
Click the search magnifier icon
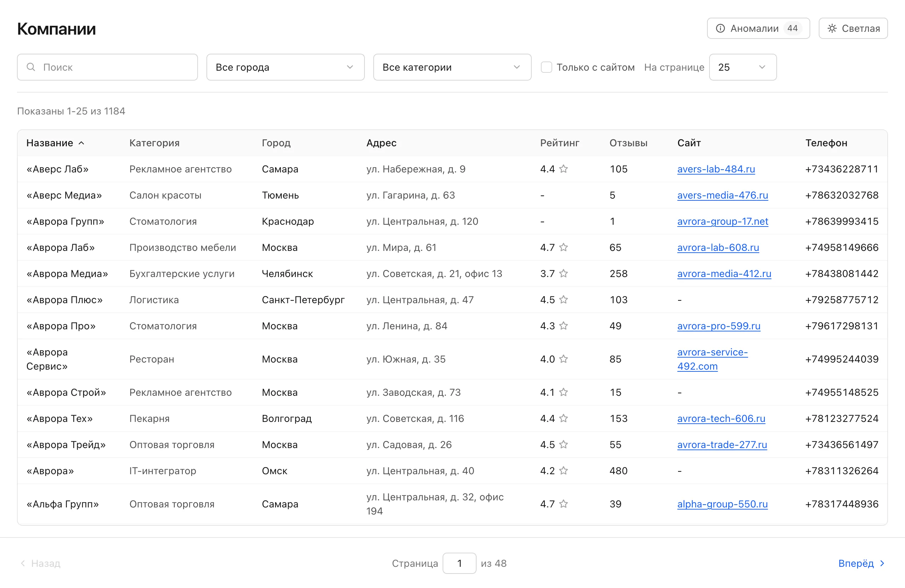pyautogui.click(x=31, y=67)
